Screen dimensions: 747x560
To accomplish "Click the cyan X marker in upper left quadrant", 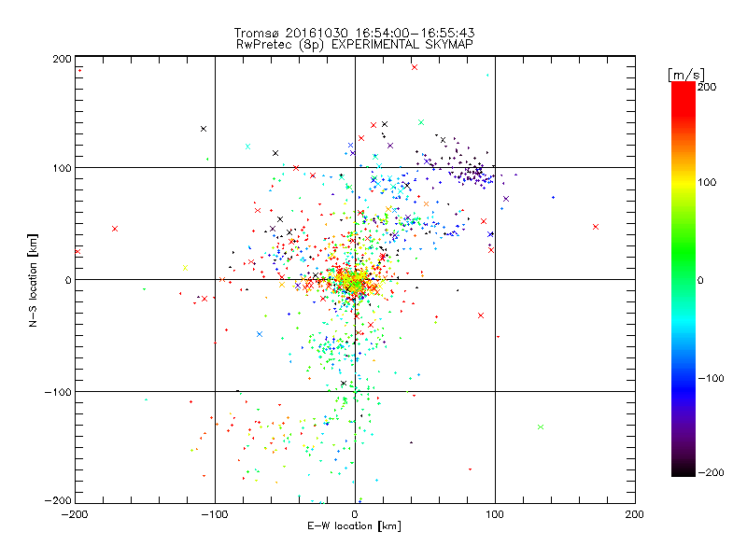I will [247, 147].
